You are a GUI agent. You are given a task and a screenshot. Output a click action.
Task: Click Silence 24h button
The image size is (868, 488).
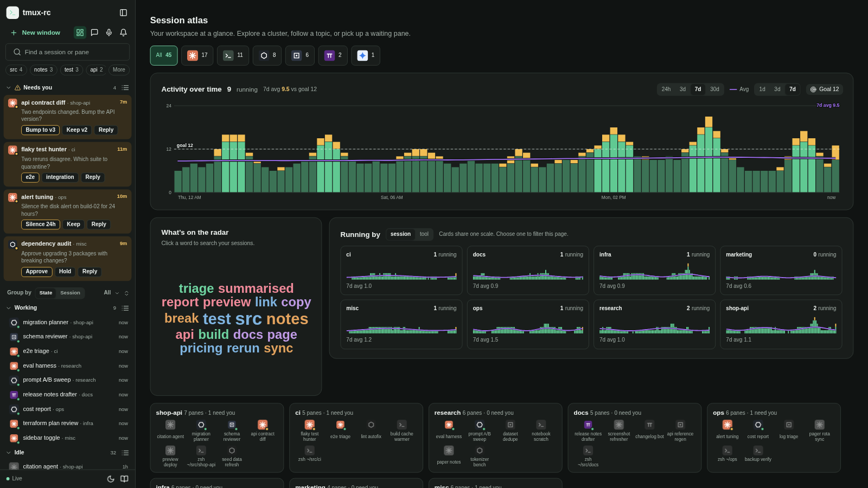(40, 224)
